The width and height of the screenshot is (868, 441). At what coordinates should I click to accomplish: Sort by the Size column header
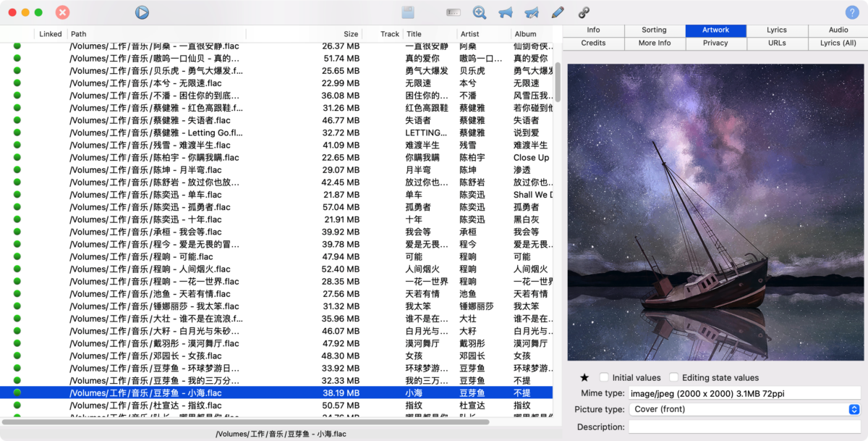tap(304, 34)
